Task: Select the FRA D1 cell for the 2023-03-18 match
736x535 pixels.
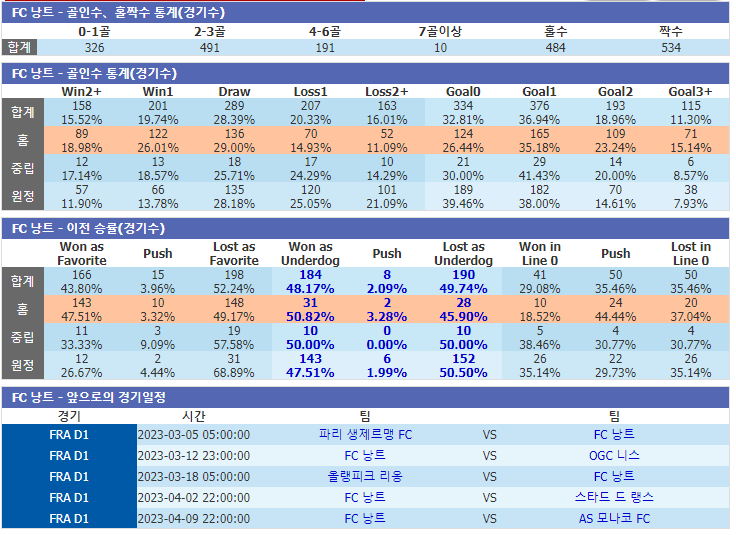Action: pos(69,477)
